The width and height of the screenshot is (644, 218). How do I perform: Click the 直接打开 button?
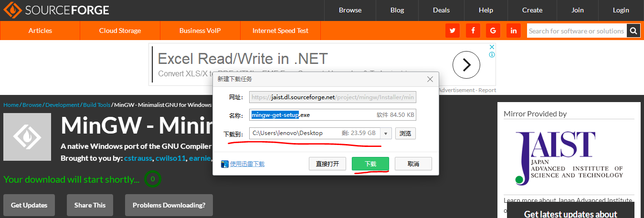[327, 164]
